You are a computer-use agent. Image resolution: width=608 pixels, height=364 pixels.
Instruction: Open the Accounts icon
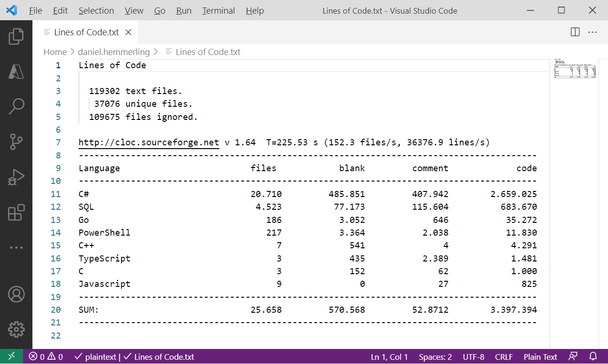tap(16, 294)
